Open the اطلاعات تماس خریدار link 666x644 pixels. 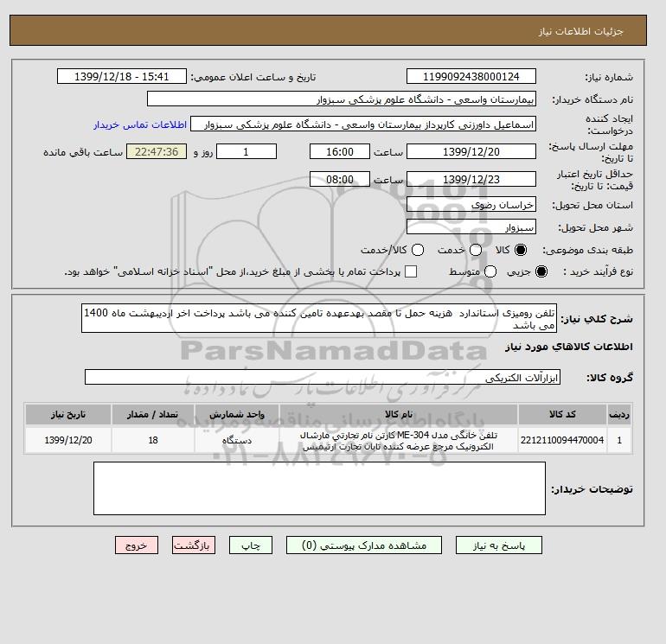point(140,124)
